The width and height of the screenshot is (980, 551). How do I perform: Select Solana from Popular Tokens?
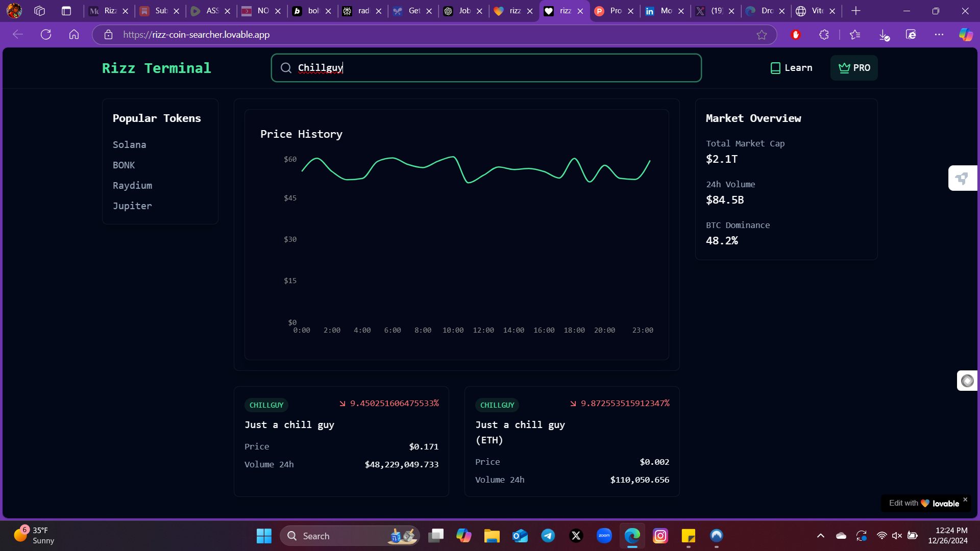[x=129, y=145]
